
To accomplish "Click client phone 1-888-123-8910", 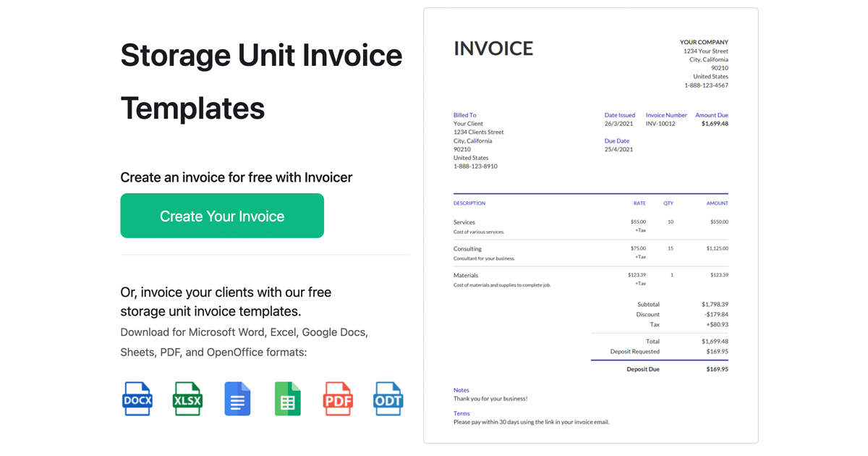I will [475, 166].
